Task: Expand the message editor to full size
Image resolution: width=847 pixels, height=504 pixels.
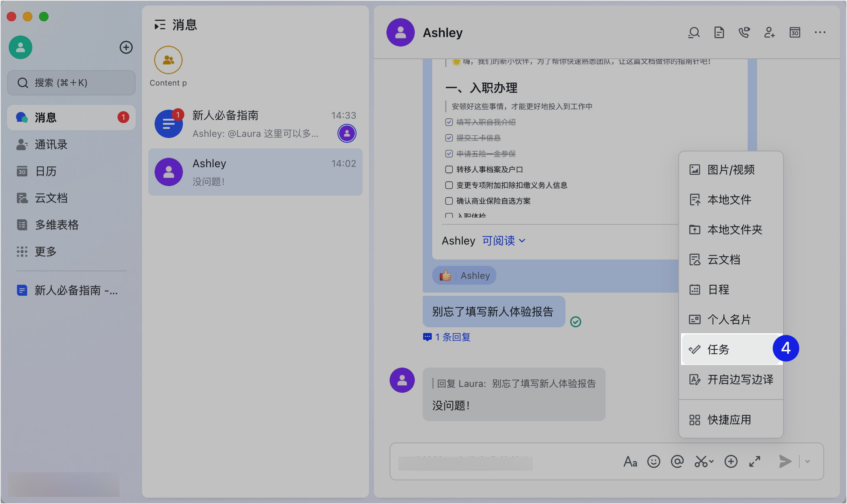Action: (755, 461)
